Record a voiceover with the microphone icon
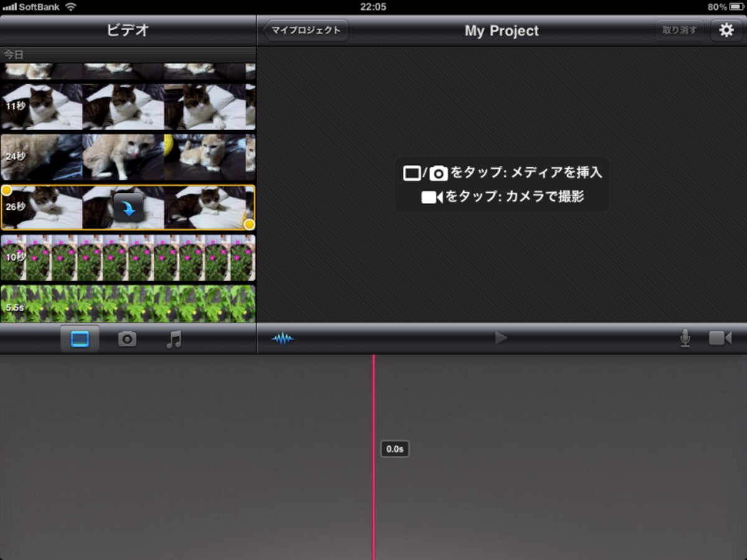 [x=685, y=338]
